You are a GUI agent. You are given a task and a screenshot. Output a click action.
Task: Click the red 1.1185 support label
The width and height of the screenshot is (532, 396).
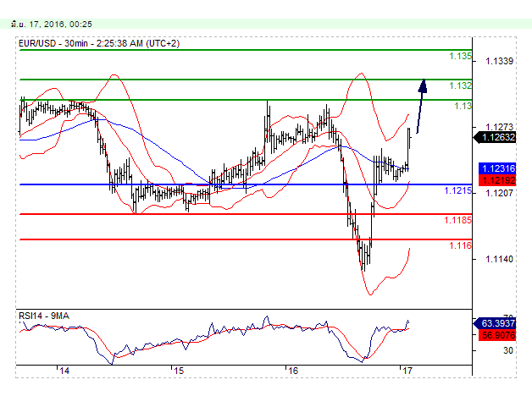pyautogui.click(x=458, y=220)
